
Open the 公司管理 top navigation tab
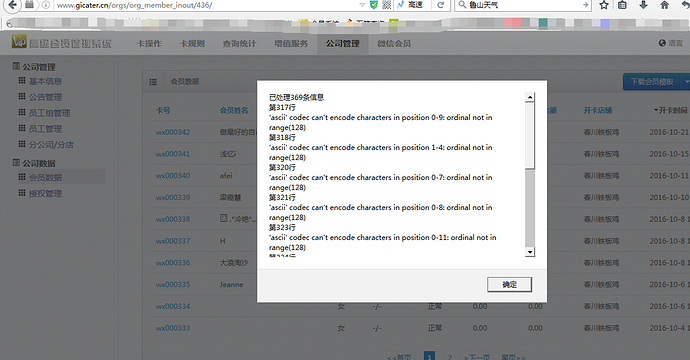tap(343, 44)
